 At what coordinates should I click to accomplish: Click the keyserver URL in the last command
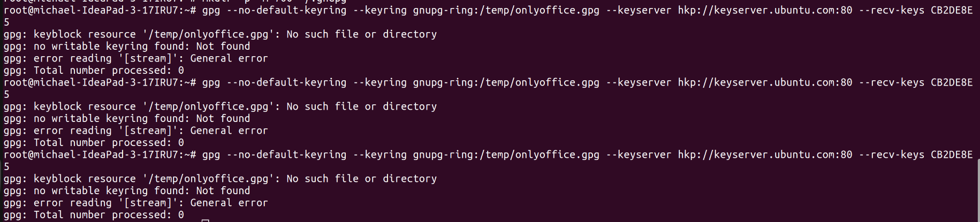click(x=765, y=155)
